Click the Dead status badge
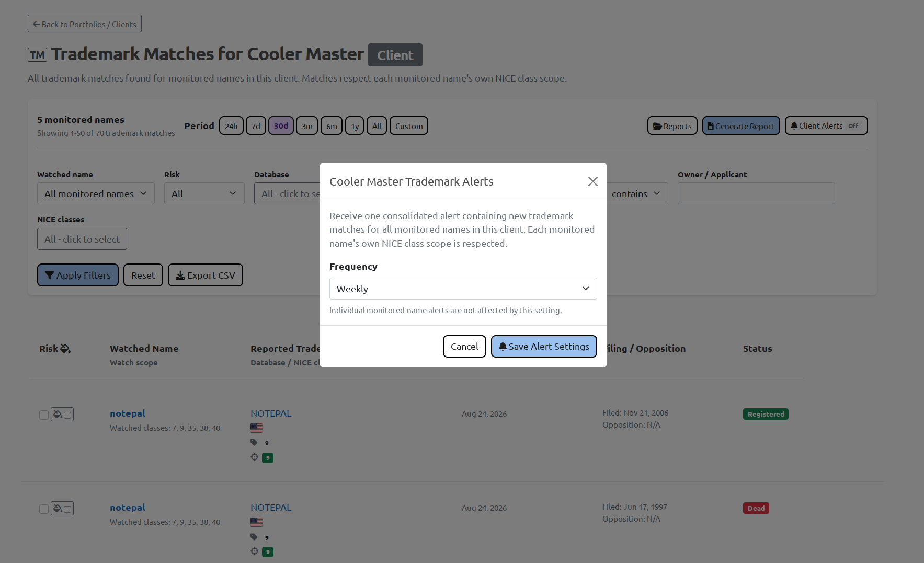 tap(756, 508)
